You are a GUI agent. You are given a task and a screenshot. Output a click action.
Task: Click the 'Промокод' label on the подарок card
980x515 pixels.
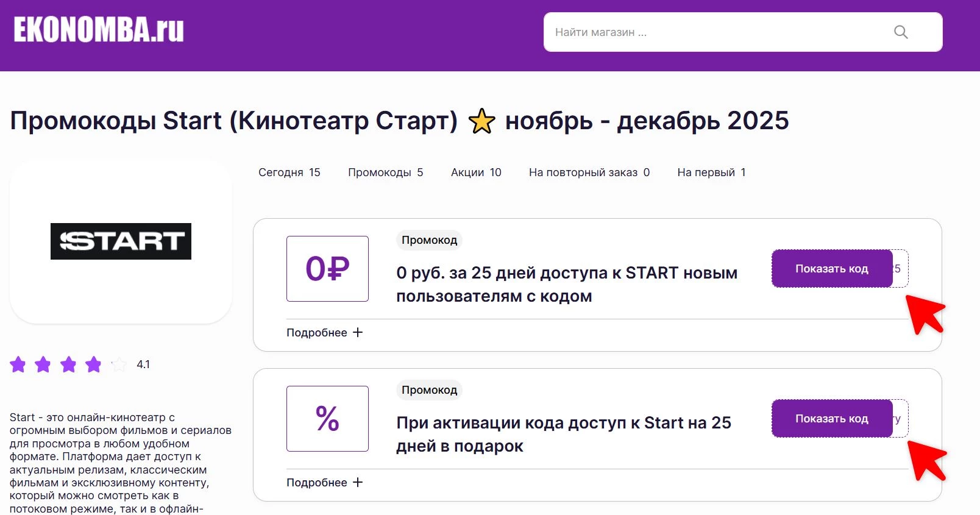(x=429, y=390)
